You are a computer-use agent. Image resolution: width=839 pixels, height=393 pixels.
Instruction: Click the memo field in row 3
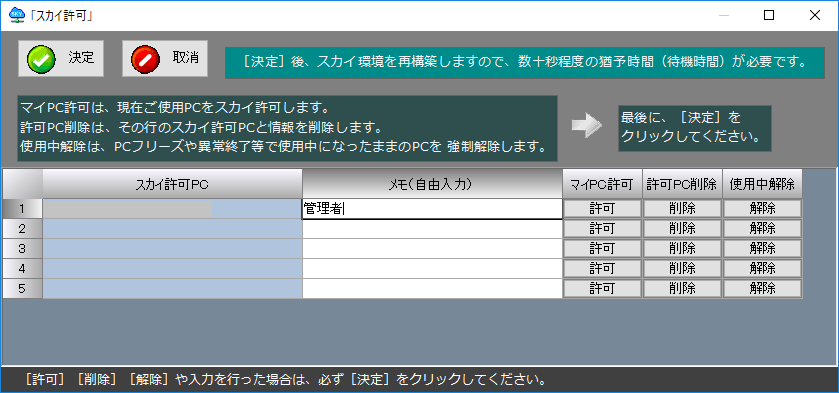click(432, 248)
